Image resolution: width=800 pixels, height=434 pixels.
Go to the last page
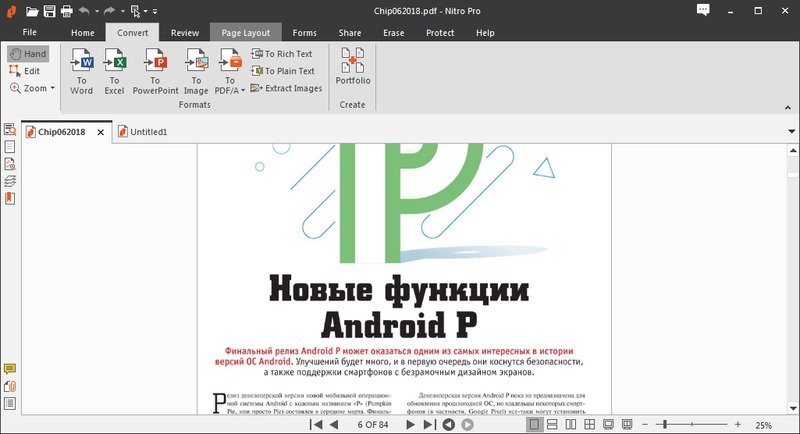[x=430, y=424]
